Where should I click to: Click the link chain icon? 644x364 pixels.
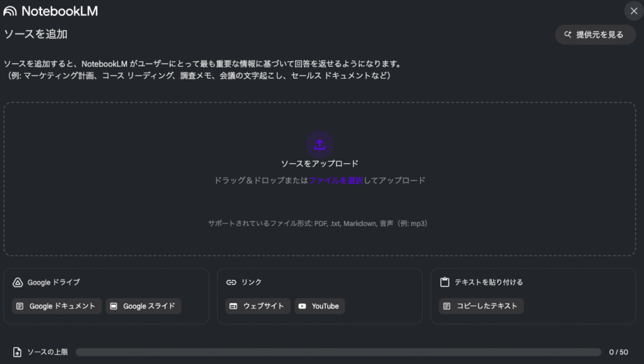pos(231,282)
